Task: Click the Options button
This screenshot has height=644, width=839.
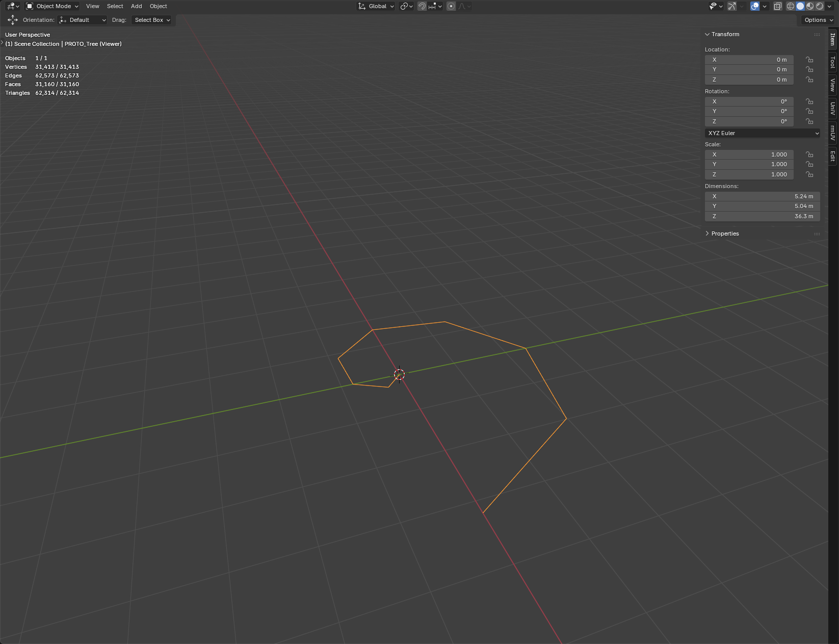Action: 819,20
